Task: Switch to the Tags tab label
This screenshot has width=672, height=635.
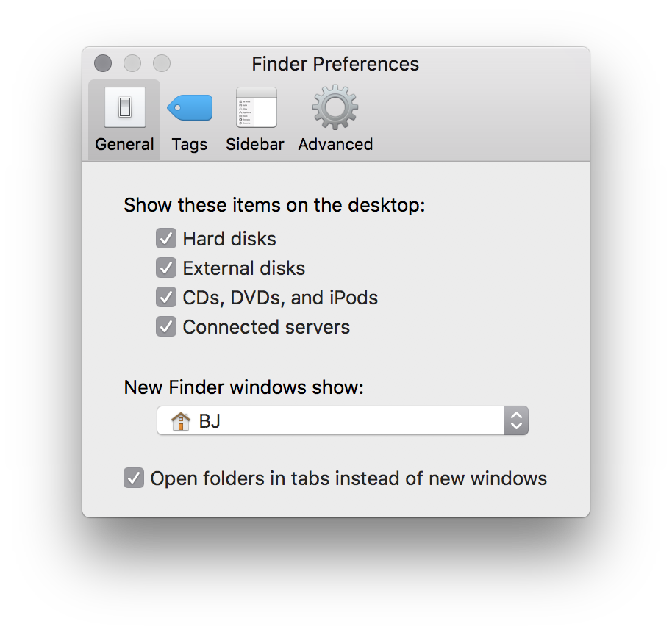Action: [x=190, y=144]
